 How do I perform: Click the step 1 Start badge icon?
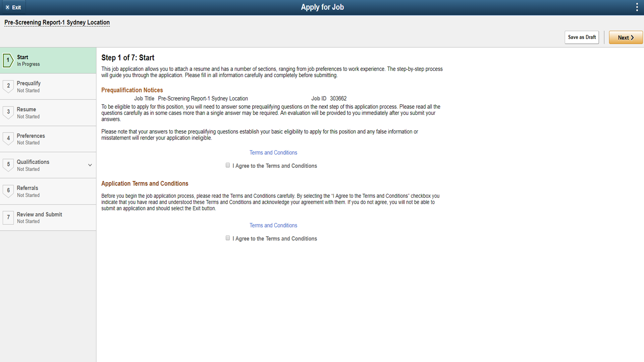(x=8, y=60)
